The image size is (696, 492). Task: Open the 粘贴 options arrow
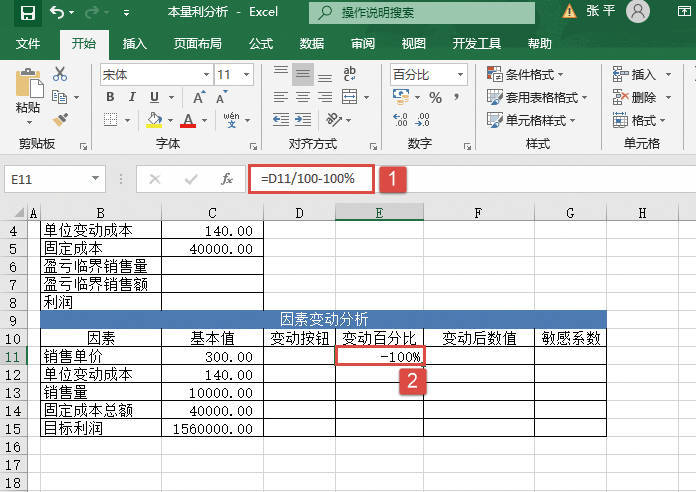pos(29,122)
